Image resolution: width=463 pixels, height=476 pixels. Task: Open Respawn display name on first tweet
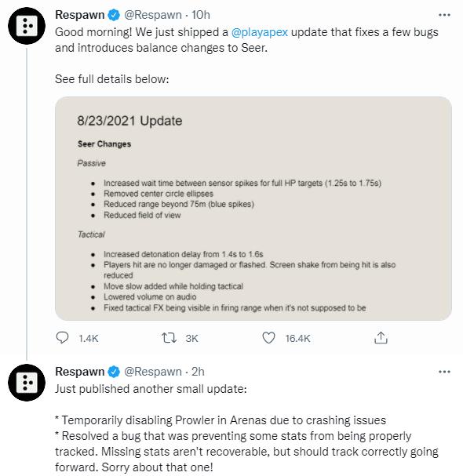(x=80, y=15)
